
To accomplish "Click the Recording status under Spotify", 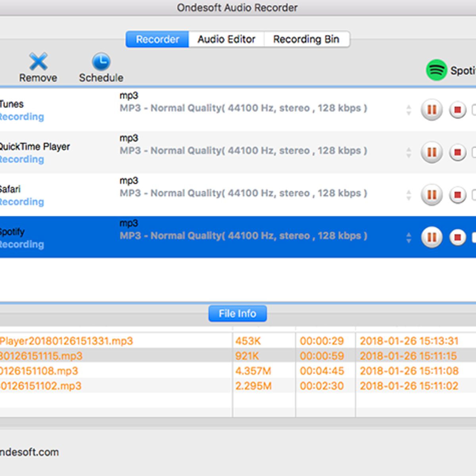I will tap(22, 244).
